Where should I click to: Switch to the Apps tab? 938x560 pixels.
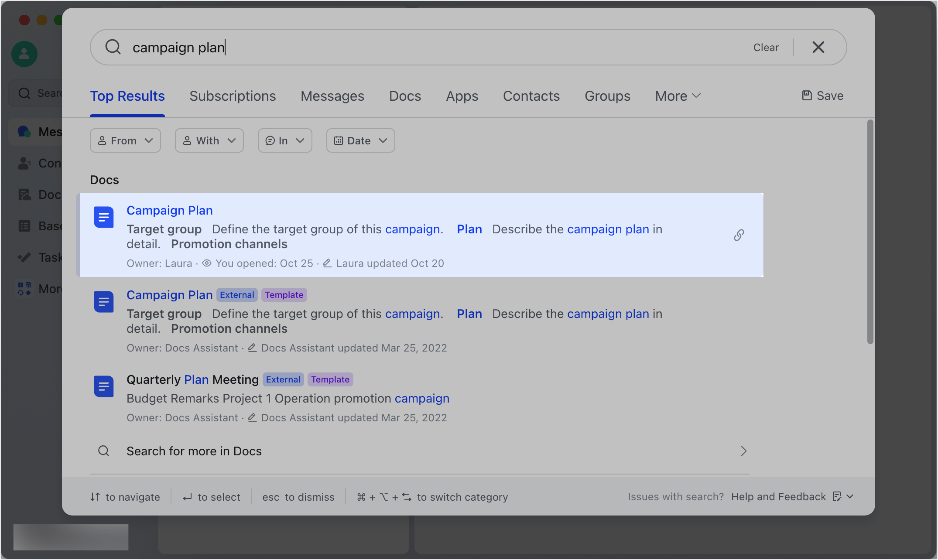462,96
